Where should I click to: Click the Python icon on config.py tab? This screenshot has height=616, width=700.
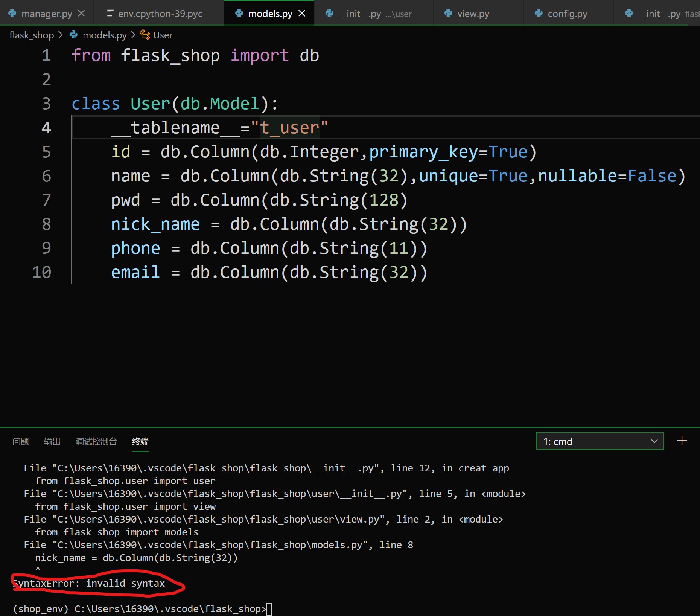(539, 14)
